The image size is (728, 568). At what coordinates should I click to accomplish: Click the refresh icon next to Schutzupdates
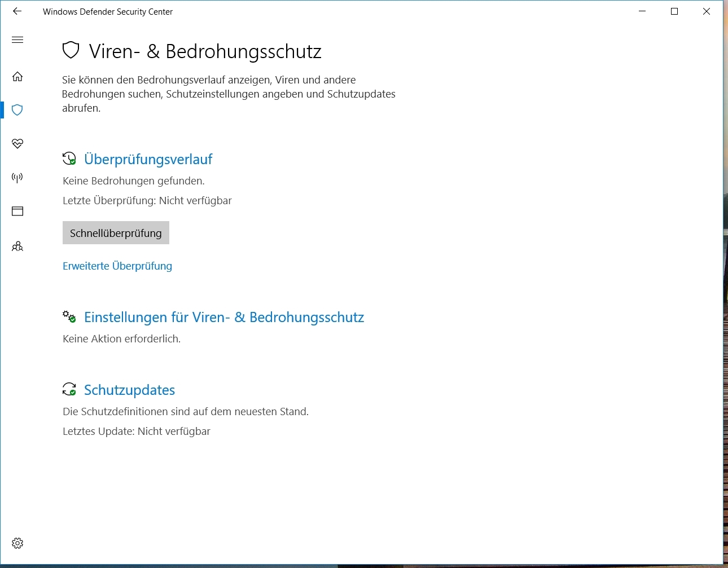point(69,389)
